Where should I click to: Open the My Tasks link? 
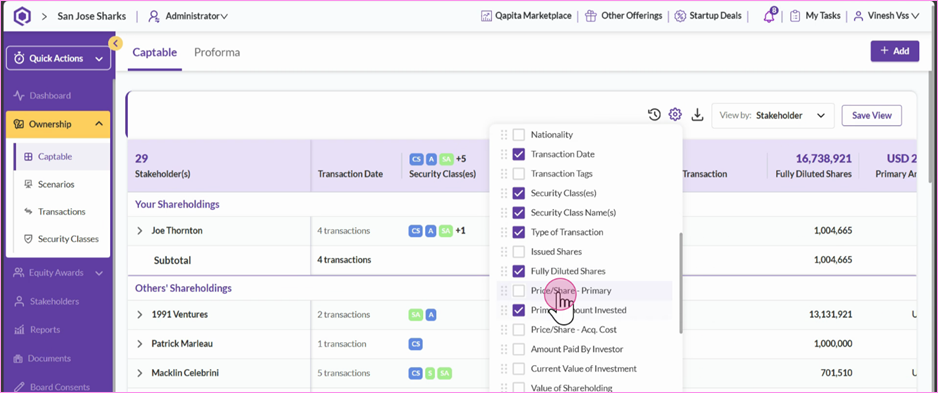[815, 16]
